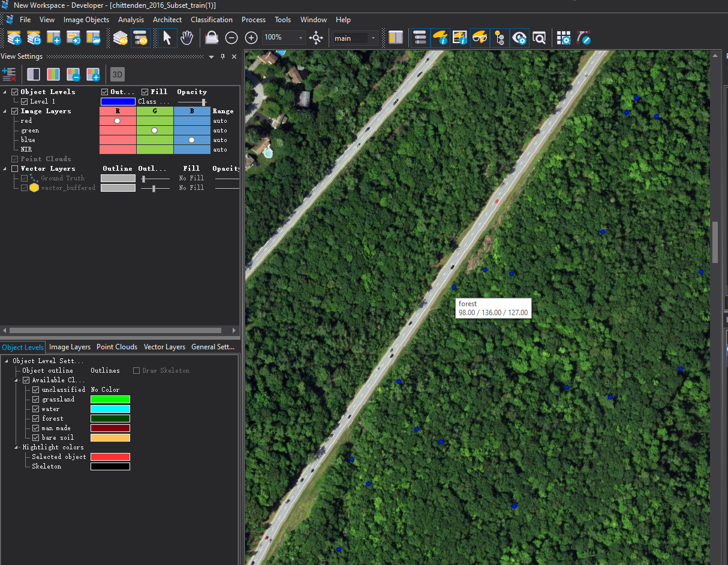Click auto range for NIR layer
The height and width of the screenshot is (565, 728).
[220, 149]
